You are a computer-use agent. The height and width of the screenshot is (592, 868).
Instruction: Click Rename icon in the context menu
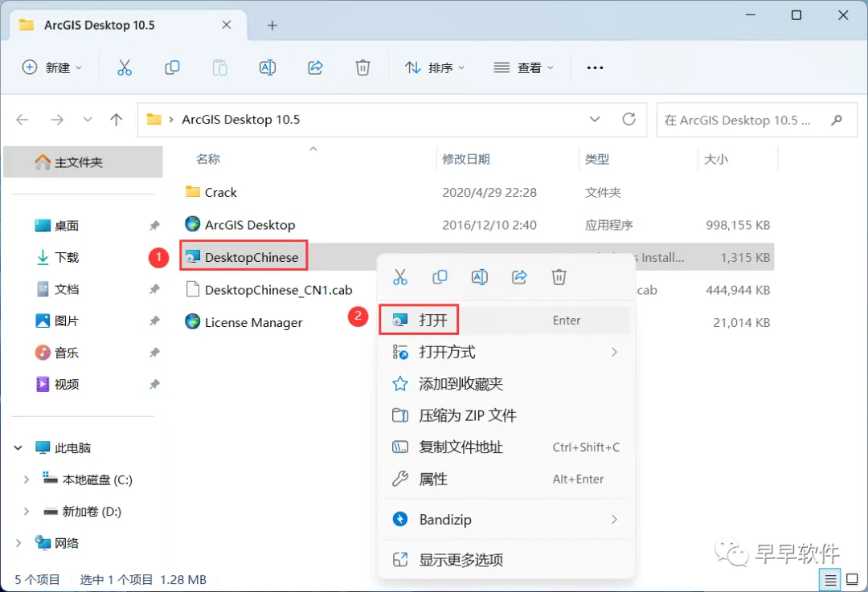pyautogui.click(x=479, y=276)
